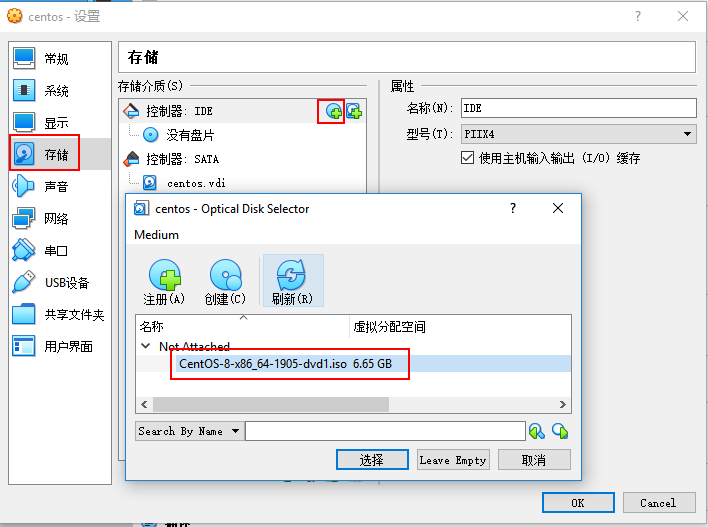Add optical drive to IDE controller
708x527 pixels.
pos(334,111)
